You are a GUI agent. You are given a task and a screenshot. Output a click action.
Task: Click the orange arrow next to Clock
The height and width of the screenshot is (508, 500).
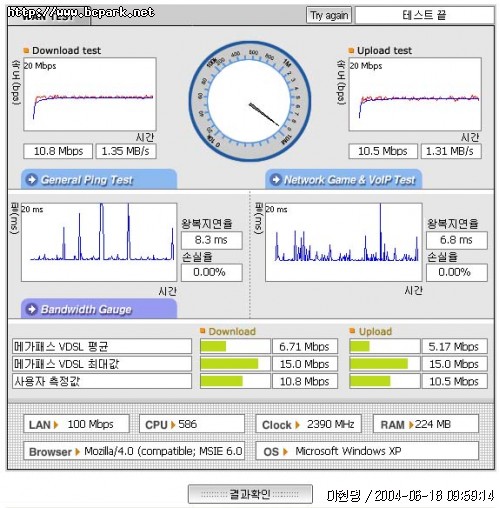pos(297,425)
